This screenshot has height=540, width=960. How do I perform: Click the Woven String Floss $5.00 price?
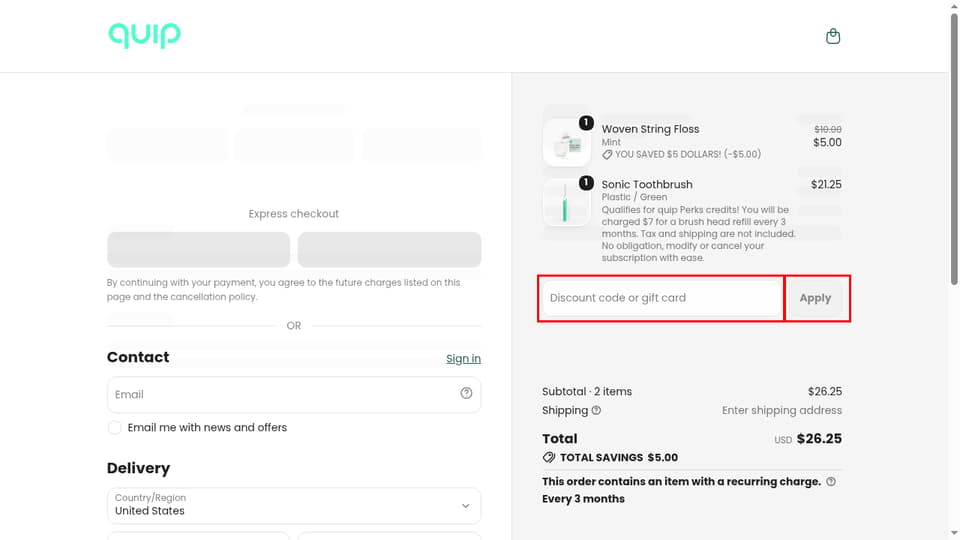[827, 143]
